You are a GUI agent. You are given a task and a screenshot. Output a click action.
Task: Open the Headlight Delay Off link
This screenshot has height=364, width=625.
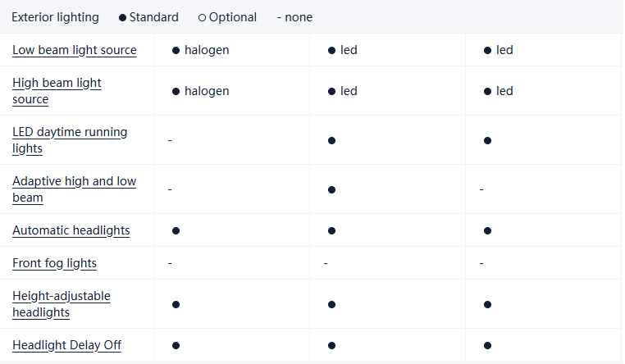pos(66,345)
